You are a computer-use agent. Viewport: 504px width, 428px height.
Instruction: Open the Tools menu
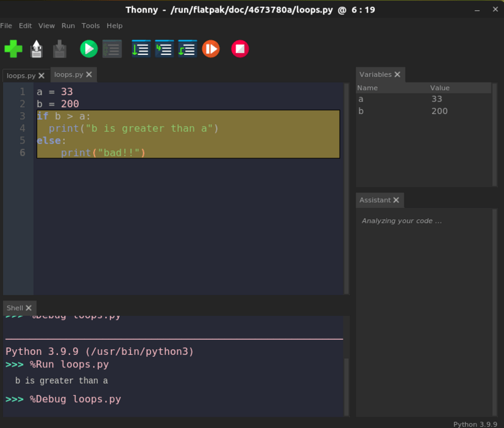coord(91,26)
